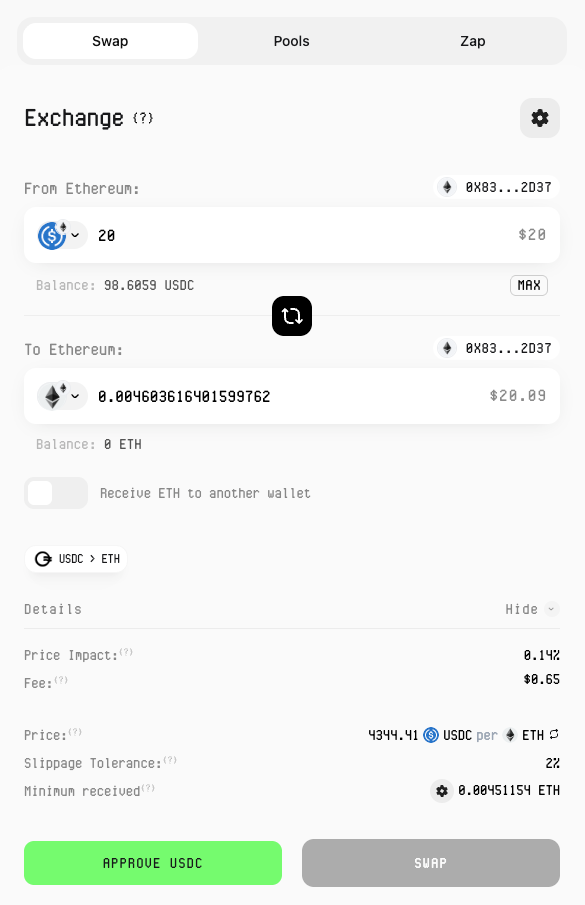The height and width of the screenshot is (905, 585).
Task: Click the price rate refresh arrows icon
Action: pyautogui.click(x=554, y=734)
